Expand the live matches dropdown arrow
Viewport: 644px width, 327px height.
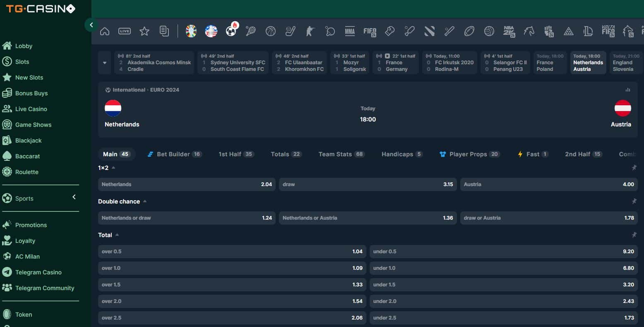[x=105, y=63]
